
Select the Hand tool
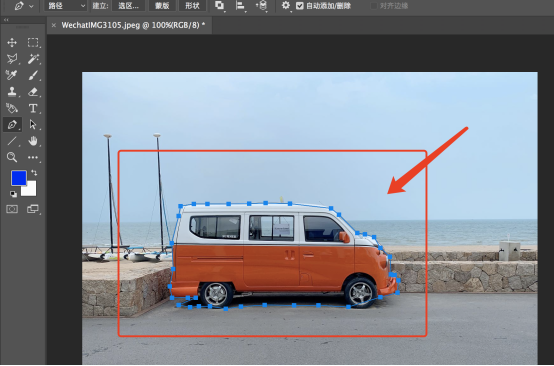click(x=33, y=141)
